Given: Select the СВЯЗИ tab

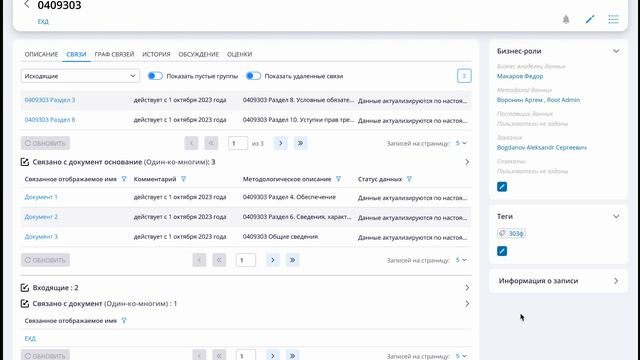Looking at the screenshot, I should point(76,54).
